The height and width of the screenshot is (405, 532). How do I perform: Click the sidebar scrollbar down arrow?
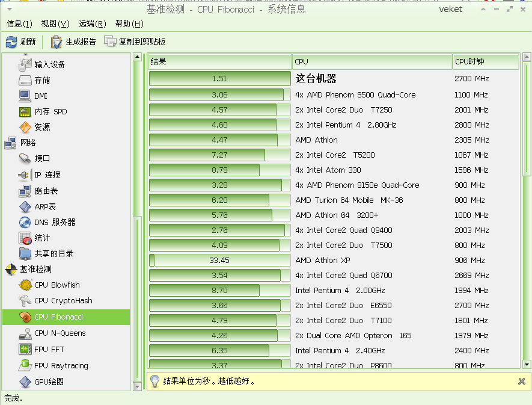click(x=137, y=387)
